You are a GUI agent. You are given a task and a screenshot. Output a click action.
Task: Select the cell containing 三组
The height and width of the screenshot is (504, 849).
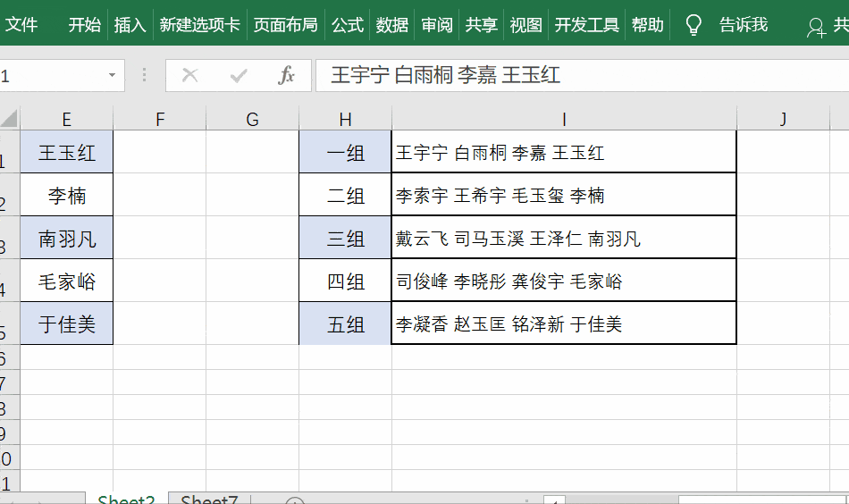[345, 239]
